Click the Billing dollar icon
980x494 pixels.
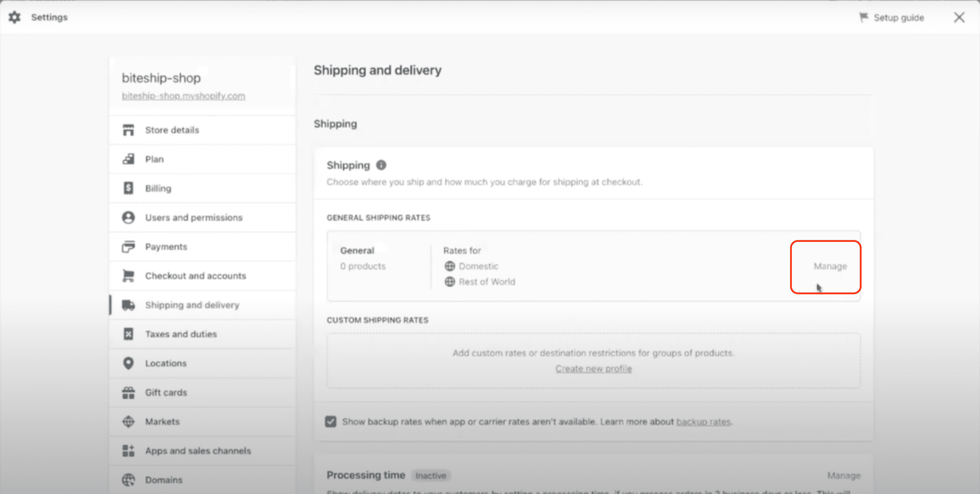coord(128,188)
